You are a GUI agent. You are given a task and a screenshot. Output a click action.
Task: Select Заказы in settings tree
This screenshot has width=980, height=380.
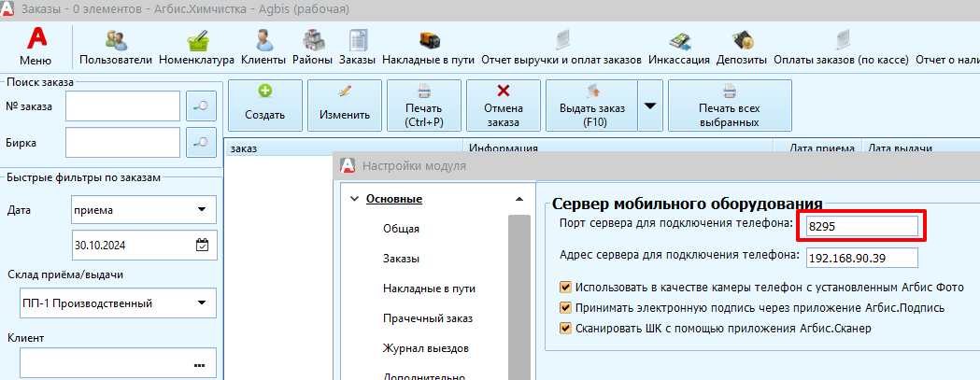[401, 259]
